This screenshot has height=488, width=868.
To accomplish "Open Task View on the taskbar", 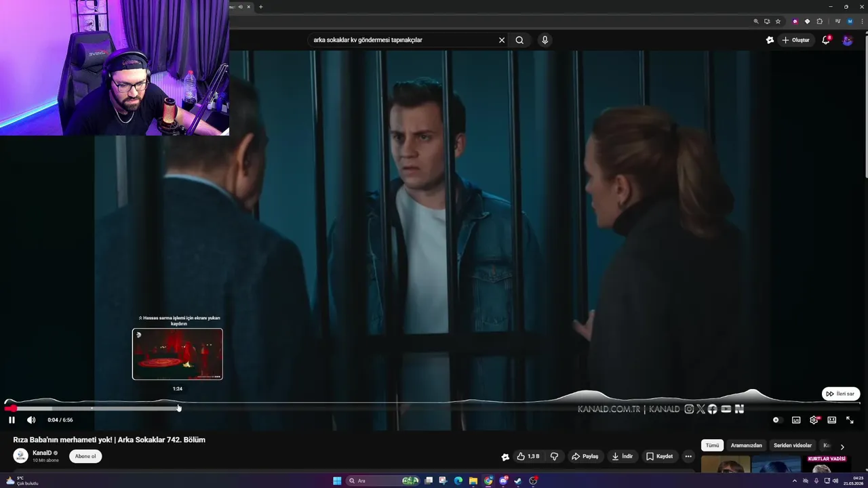I will click(429, 481).
